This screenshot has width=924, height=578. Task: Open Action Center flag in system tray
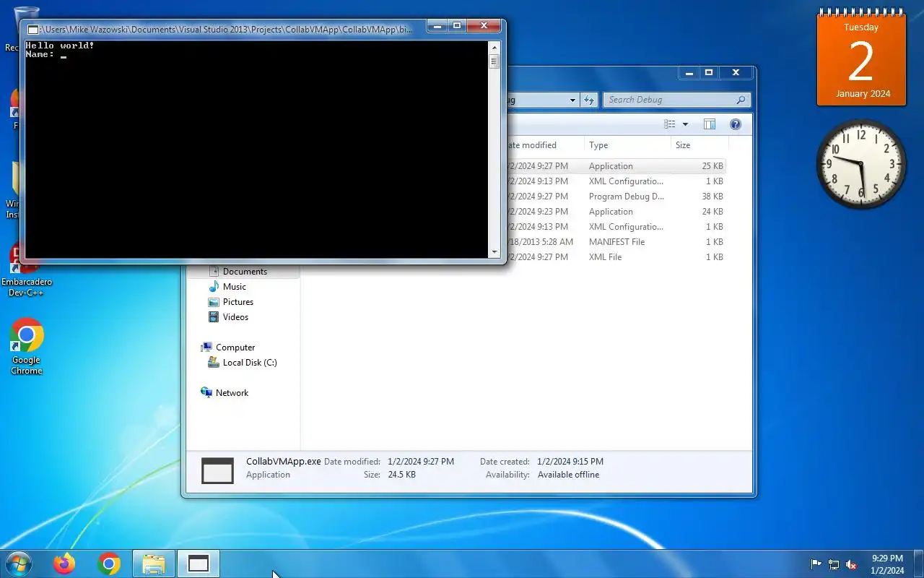click(816, 564)
